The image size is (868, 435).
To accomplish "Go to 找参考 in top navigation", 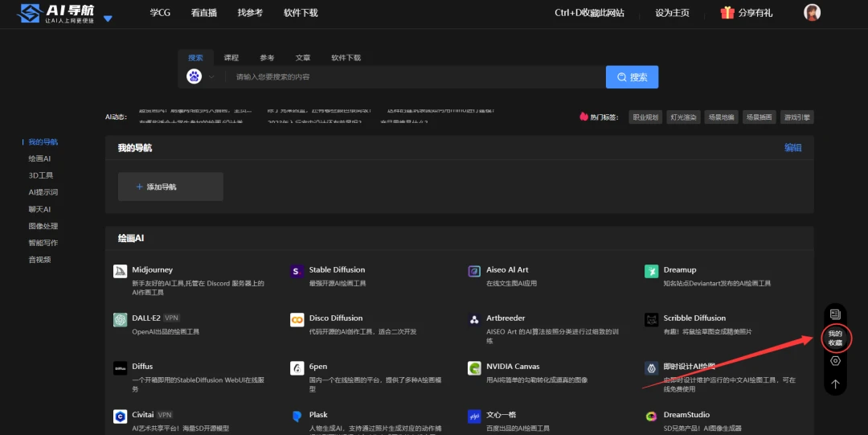I will (x=250, y=13).
